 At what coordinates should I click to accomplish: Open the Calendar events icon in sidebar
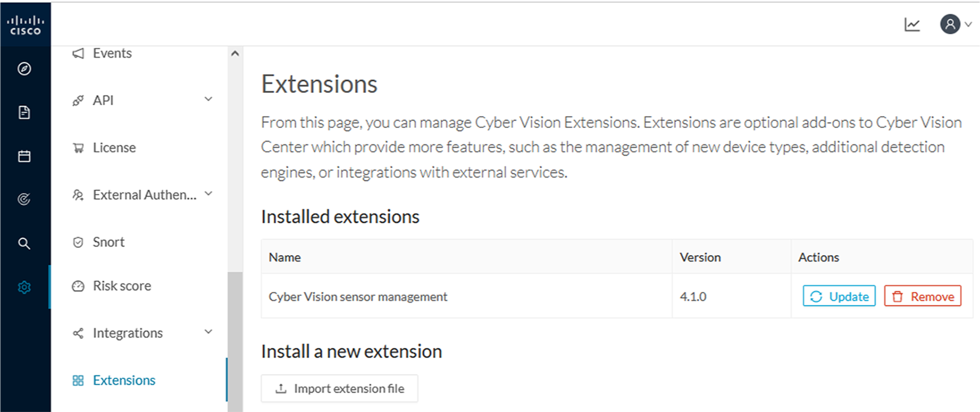click(x=24, y=156)
